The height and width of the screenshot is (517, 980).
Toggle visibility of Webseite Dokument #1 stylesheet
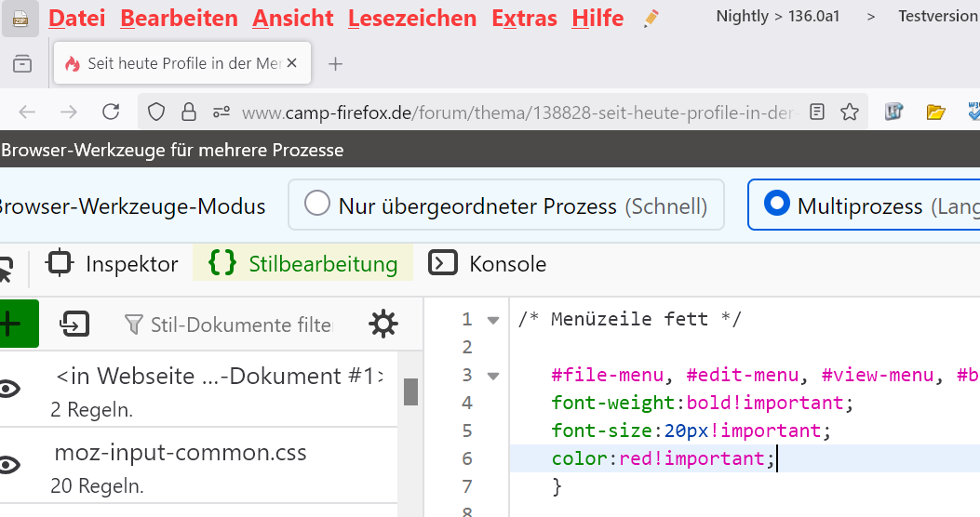8,389
